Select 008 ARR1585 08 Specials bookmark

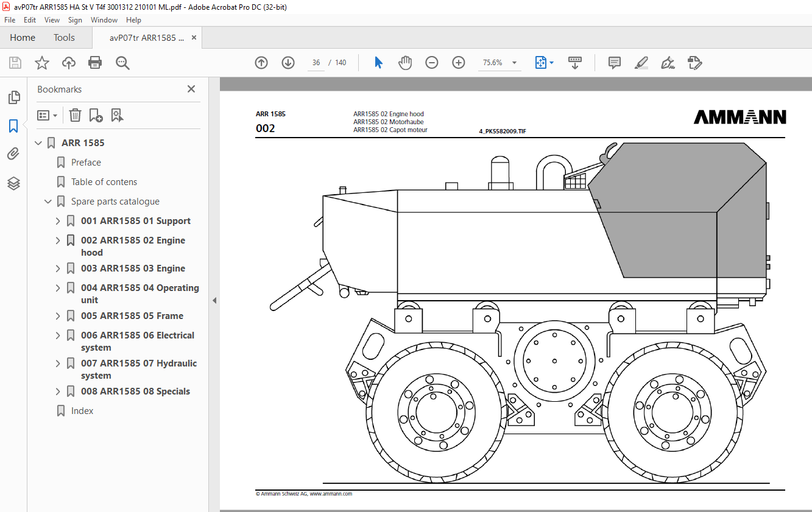(135, 391)
